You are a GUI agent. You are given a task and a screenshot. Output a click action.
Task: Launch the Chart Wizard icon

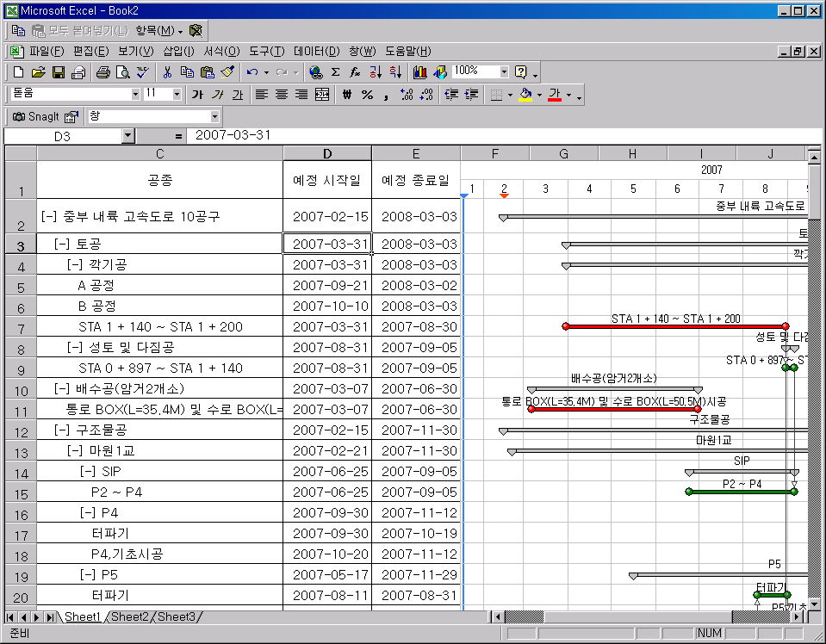point(420,72)
